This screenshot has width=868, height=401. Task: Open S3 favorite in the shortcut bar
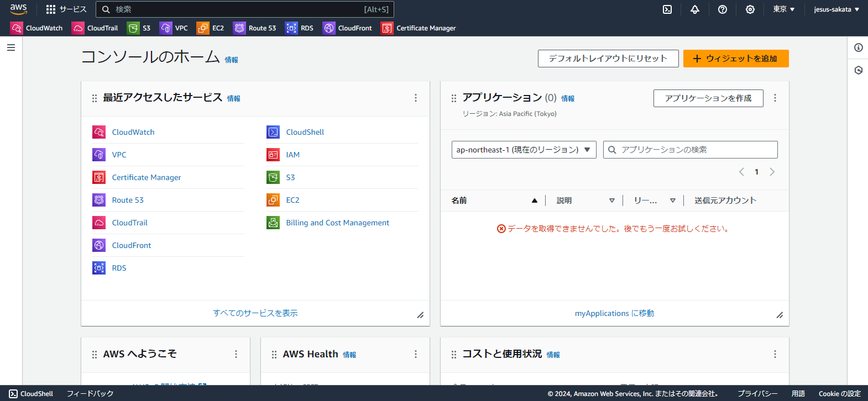[x=139, y=28]
